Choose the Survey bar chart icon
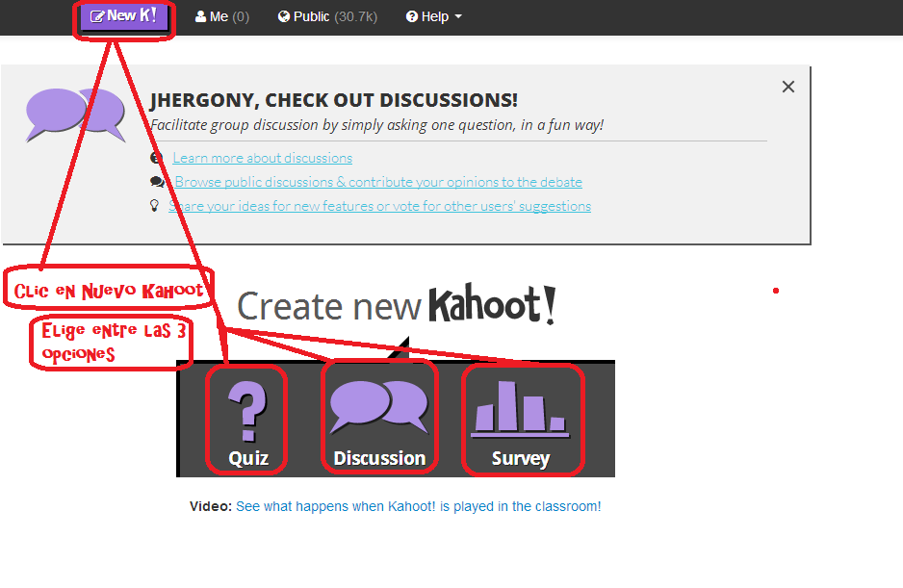903x588 pixels. click(520, 409)
